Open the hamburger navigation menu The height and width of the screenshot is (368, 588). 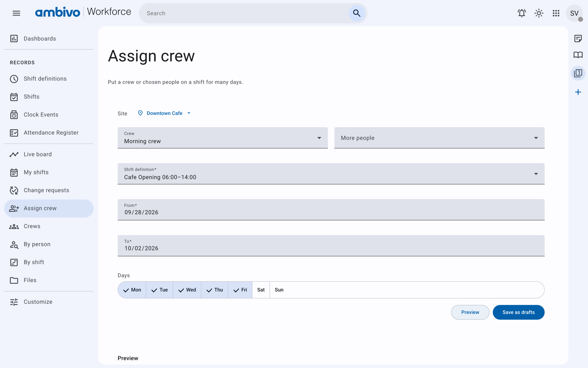coord(16,13)
